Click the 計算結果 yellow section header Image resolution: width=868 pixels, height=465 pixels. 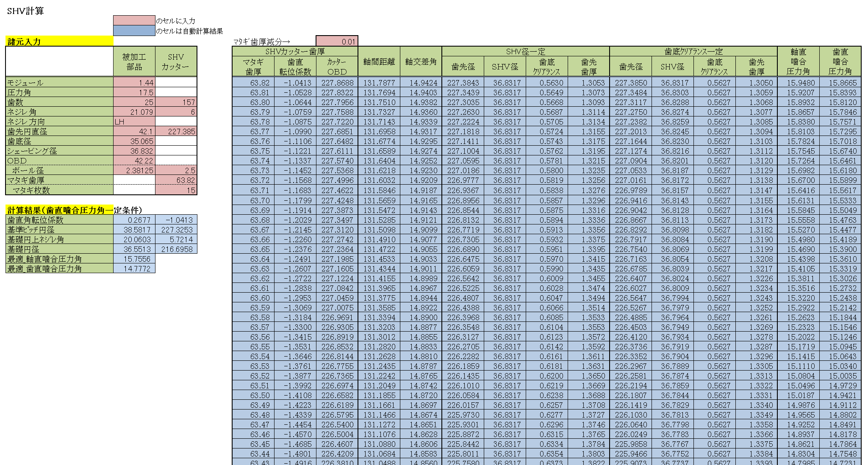pos(59,210)
